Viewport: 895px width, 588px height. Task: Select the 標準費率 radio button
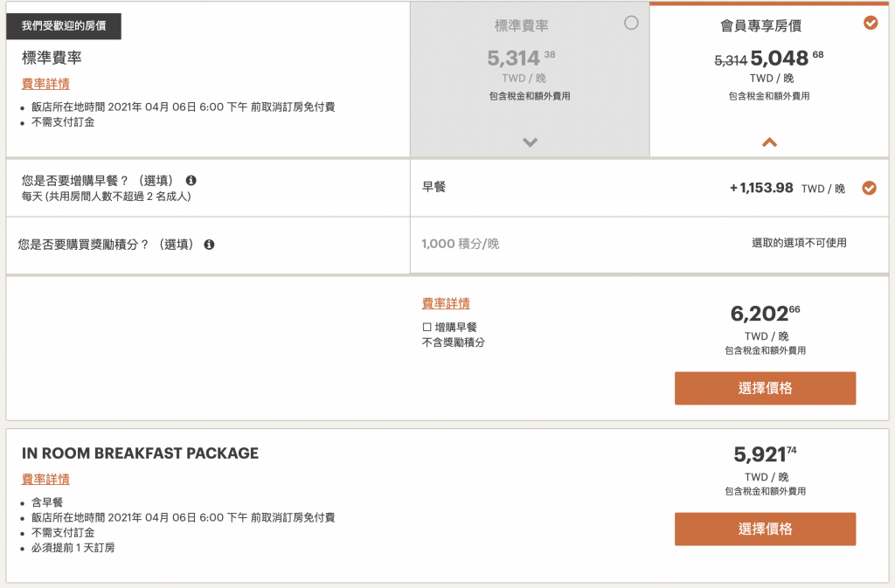coord(631,23)
